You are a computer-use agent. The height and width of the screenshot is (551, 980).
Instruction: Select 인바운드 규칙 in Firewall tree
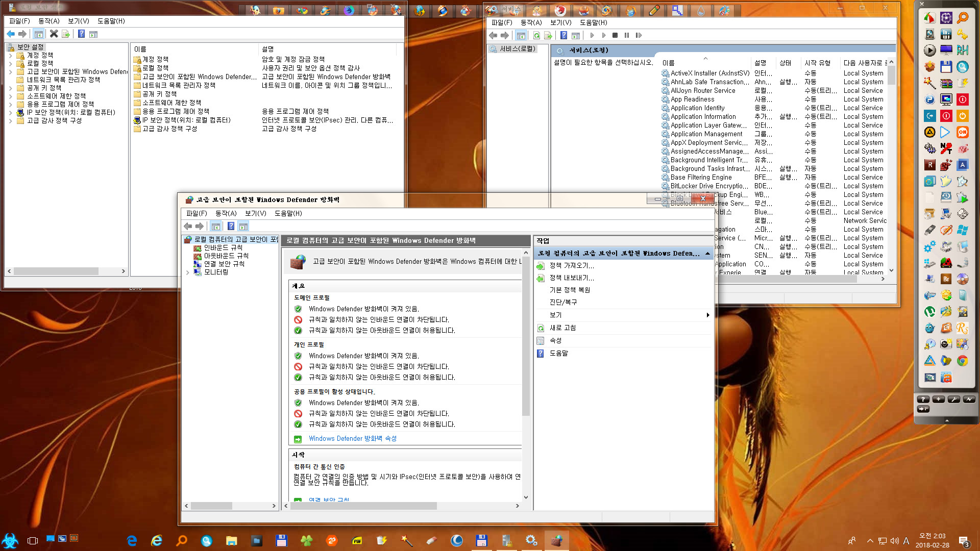click(223, 248)
